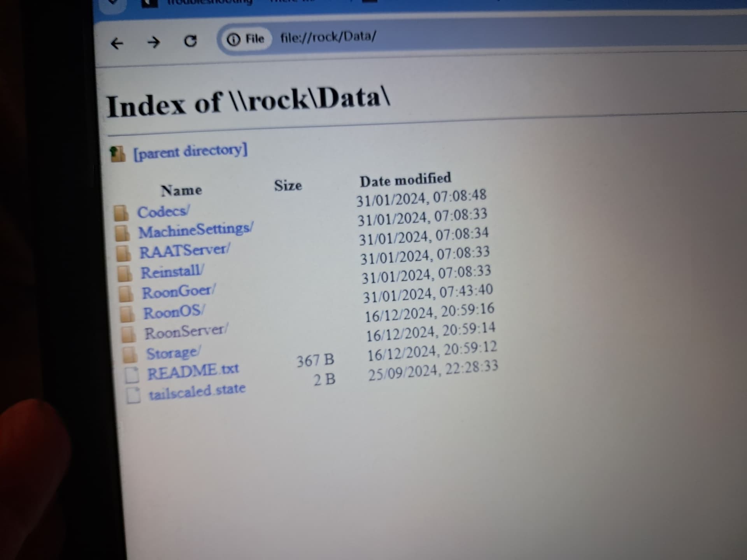Click the File site info chip

pyautogui.click(x=246, y=39)
